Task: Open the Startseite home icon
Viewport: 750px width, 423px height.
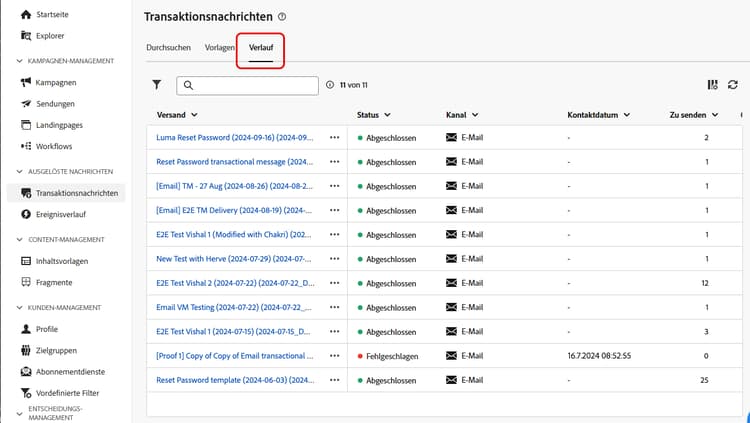Action: tap(26, 14)
